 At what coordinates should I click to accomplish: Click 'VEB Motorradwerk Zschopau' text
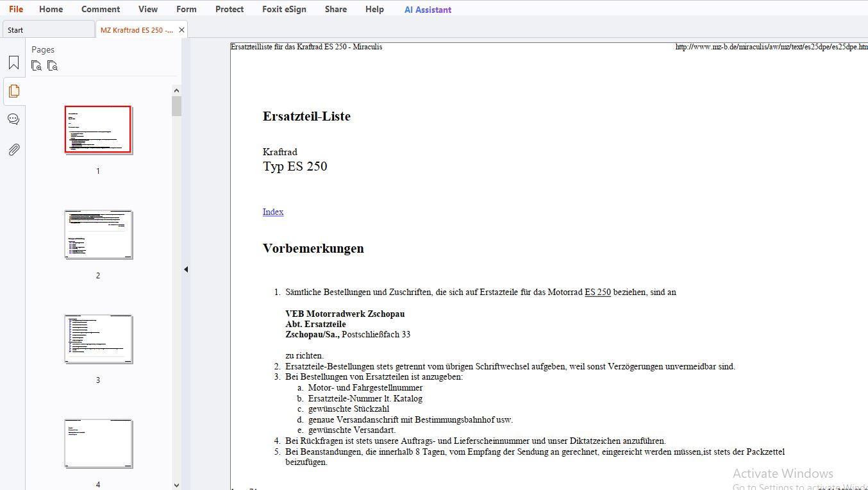coord(345,314)
